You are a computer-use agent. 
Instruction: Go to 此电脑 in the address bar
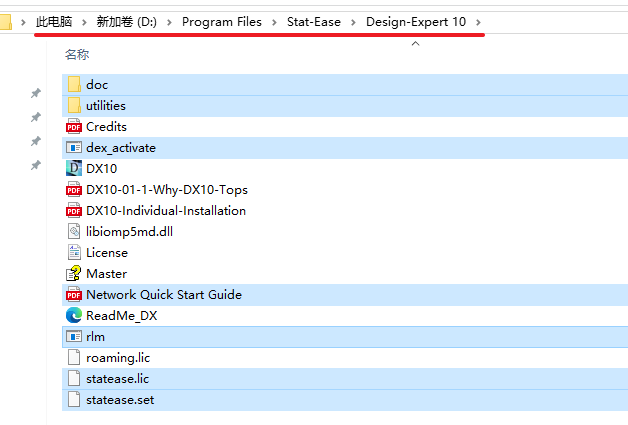coord(56,21)
